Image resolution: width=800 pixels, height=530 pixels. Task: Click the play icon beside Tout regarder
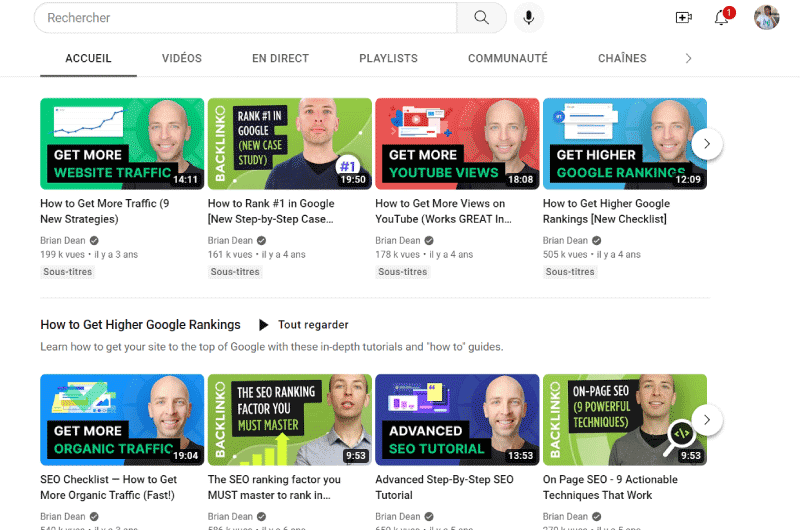click(x=263, y=325)
